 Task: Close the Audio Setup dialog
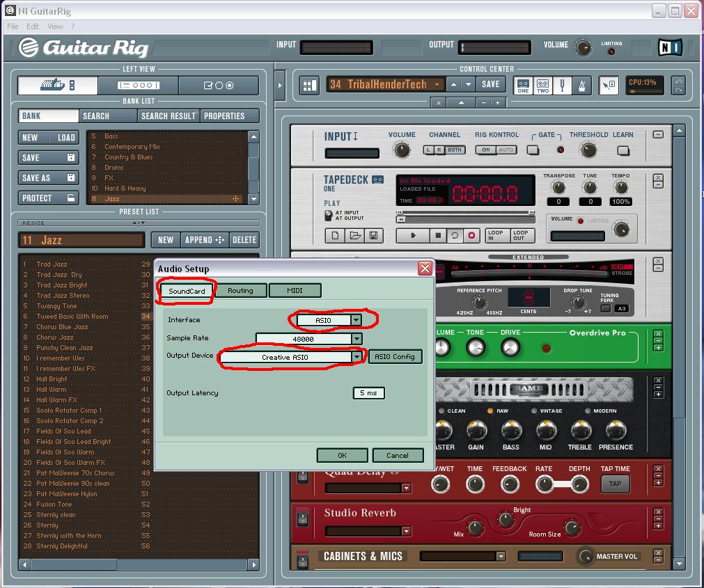pos(425,268)
